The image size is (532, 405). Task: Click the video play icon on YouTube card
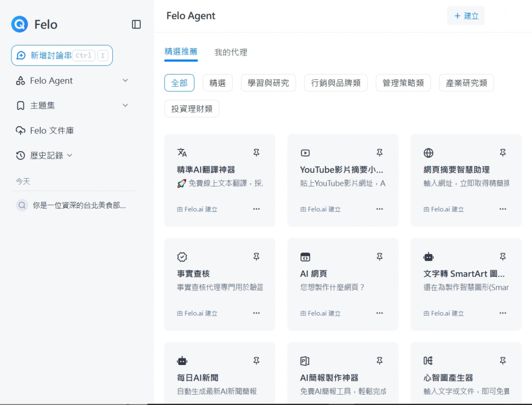[x=305, y=153]
